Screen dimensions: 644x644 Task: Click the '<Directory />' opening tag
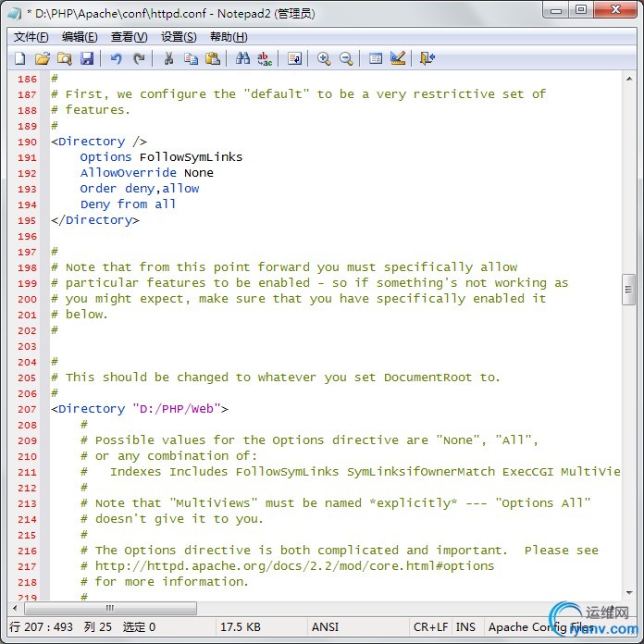[x=99, y=142]
